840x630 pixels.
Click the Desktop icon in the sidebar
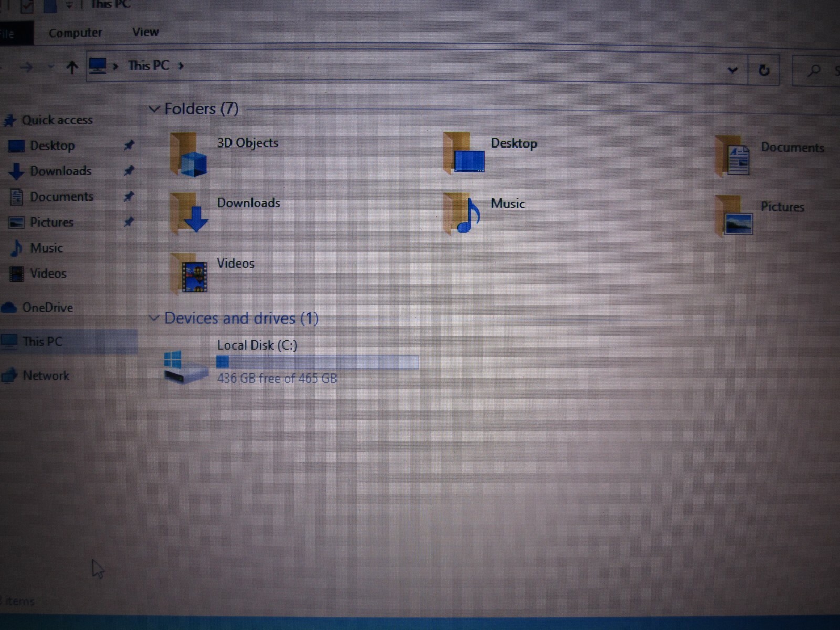[x=16, y=146]
